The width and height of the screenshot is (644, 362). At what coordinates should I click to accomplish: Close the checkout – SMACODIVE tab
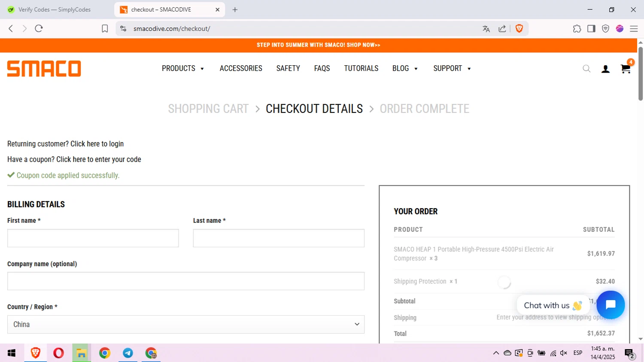click(x=218, y=9)
